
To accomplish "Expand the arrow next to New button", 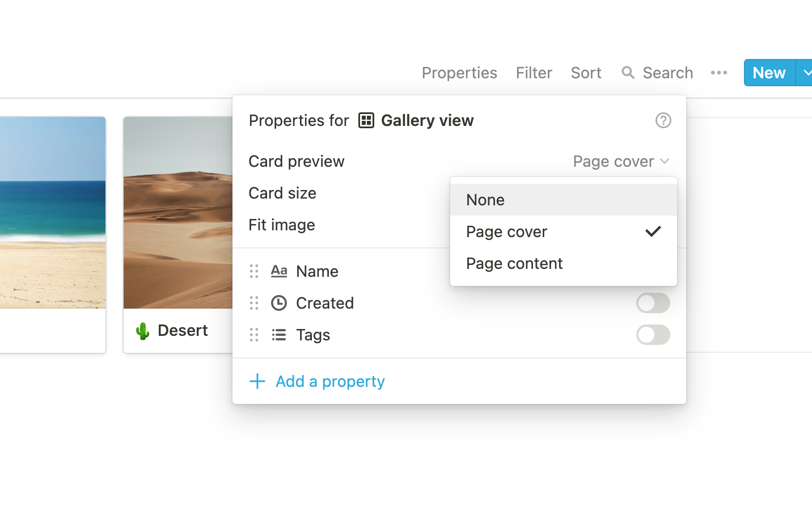I will coord(805,73).
